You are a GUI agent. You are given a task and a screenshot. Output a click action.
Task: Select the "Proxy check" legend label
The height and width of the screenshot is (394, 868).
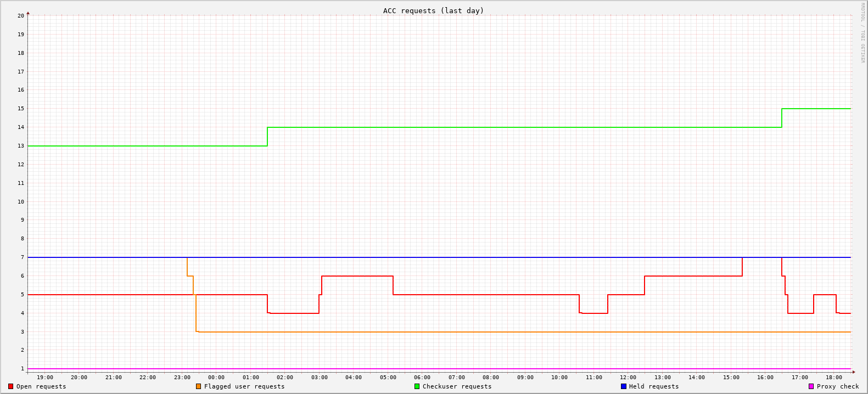click(838, 386)
